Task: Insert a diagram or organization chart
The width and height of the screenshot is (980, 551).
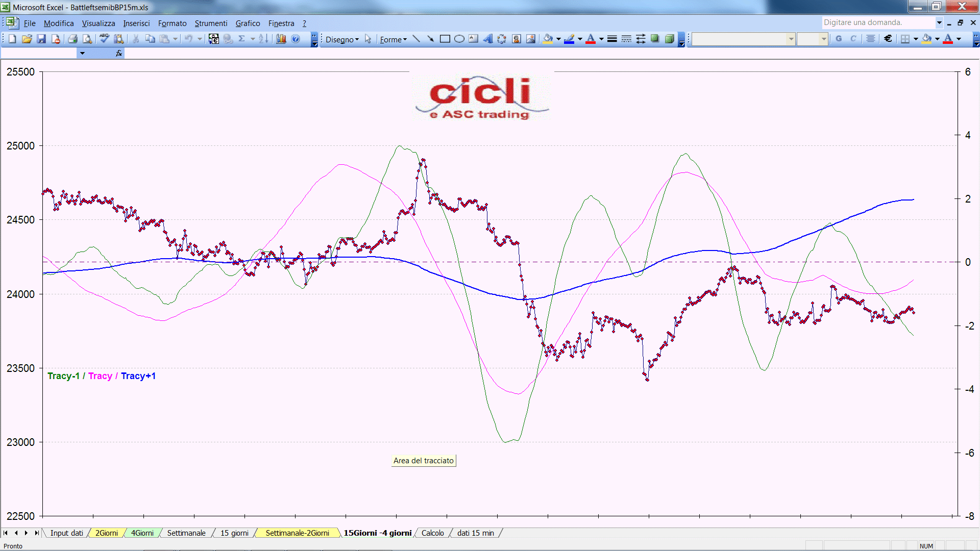Action: pyautogui.click(x=502, y=39)
